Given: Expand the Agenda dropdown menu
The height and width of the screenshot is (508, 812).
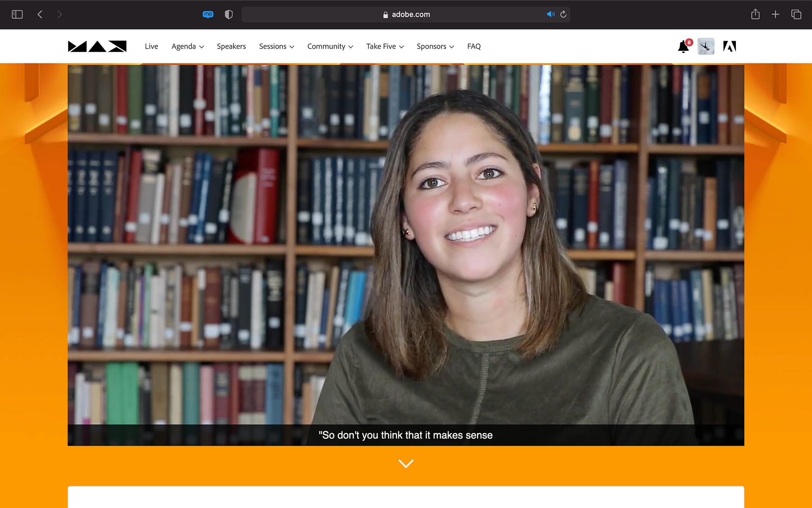Looking at the screenshot, I should point(187,47).
